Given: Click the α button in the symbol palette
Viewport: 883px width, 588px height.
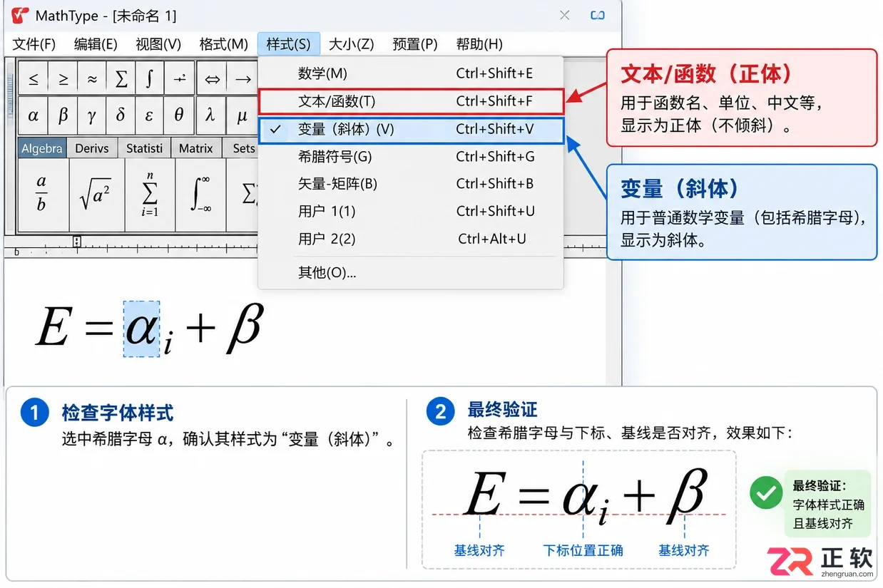Looking at the screenshot, I should (x=34, y=115).
